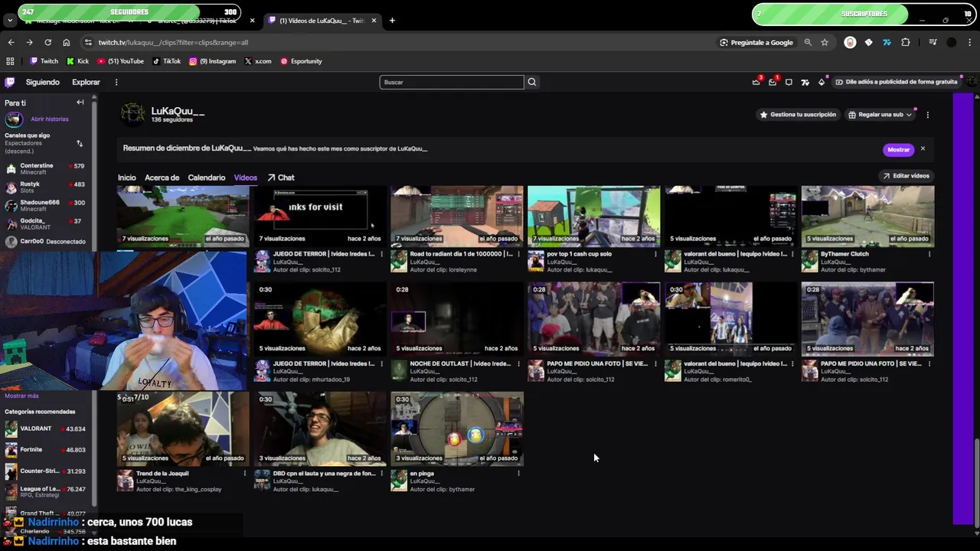Image resolution: width=980 pixels, height=551 pixels.
Task: Click the Buscar search field
Action: coord(452,82)
